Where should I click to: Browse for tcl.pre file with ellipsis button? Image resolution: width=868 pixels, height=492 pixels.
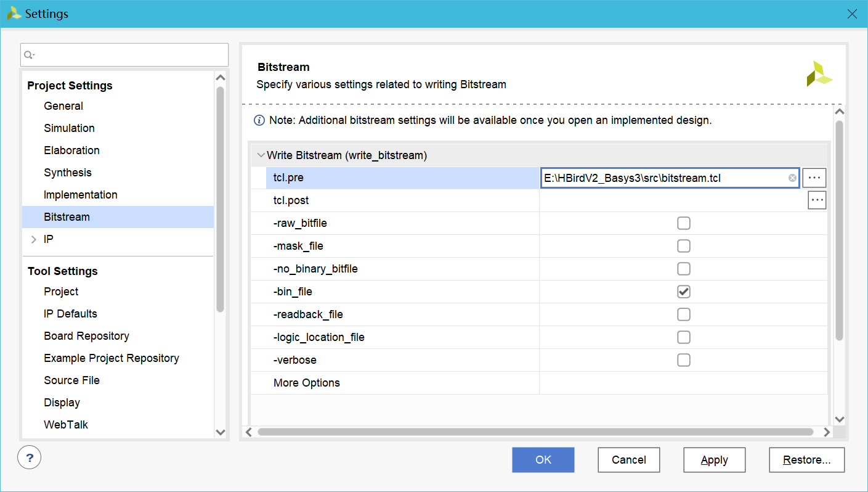(814, 178)
